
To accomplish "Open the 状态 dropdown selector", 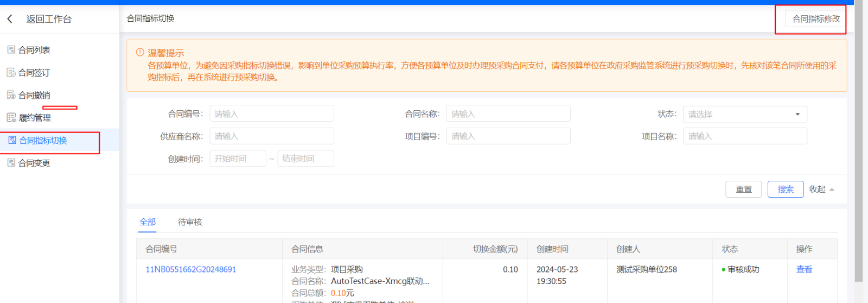I will (x=744, y=114).
